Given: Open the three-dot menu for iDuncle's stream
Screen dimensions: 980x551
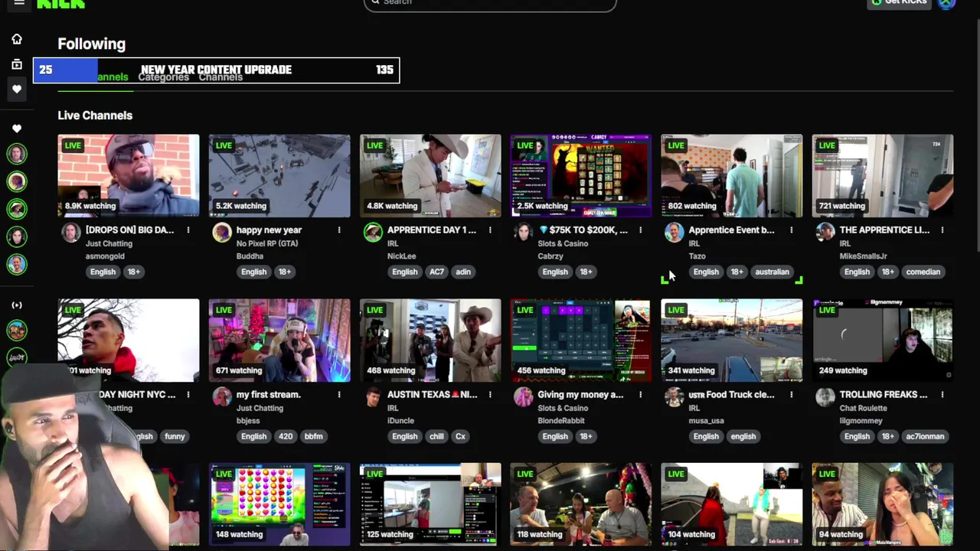Looking at the screenshot, I should (490, 395).
